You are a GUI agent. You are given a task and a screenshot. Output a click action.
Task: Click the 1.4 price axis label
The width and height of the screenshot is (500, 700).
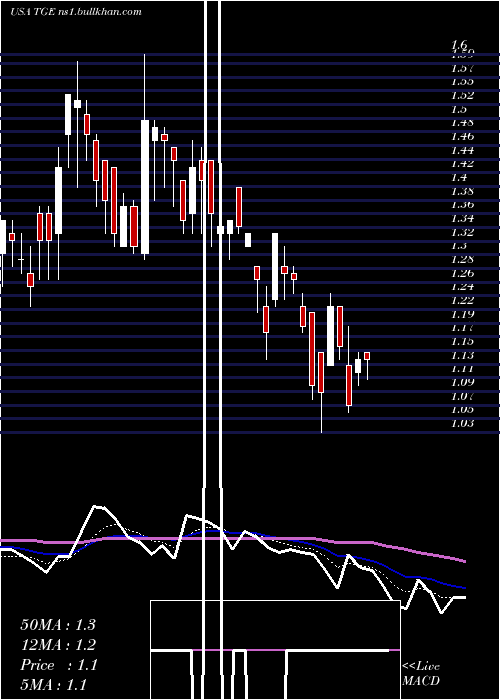click(459, 178)
